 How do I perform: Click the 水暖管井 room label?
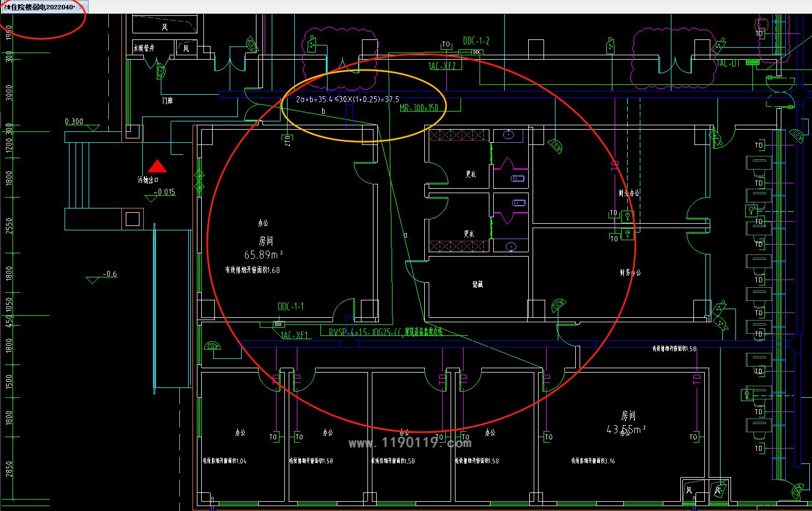pyautogui.click(x=144, y=48)
